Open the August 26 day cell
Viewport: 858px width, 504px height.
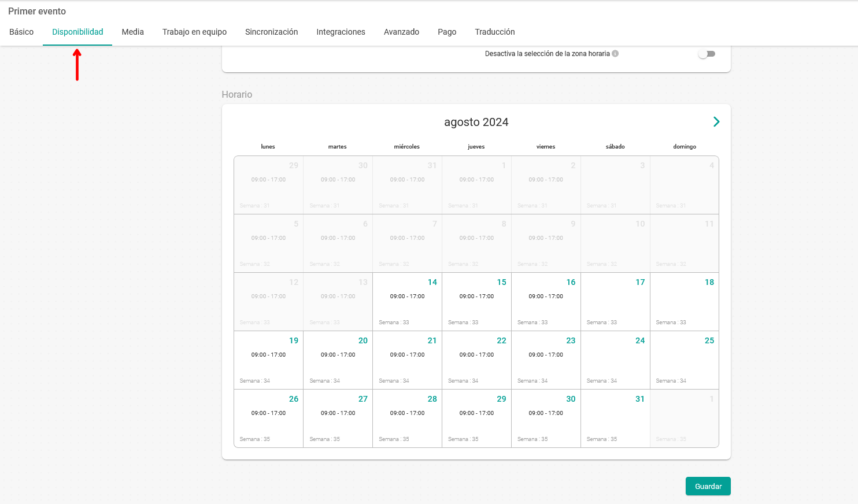point(268,418)
